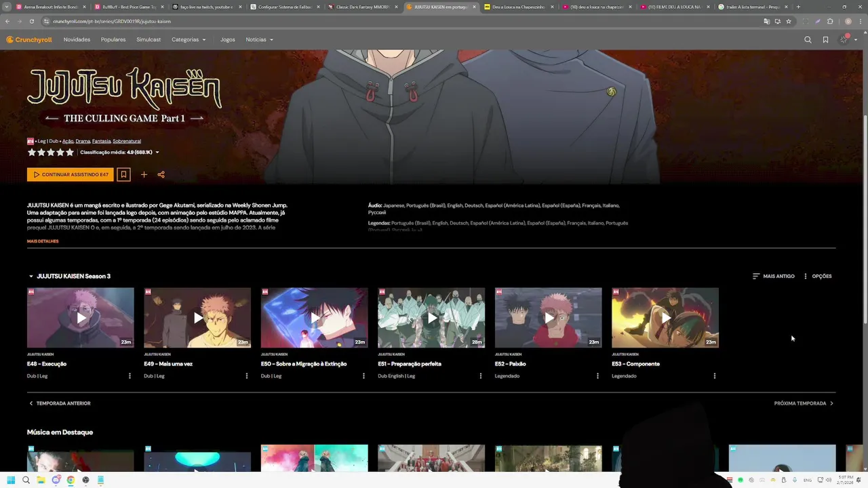Switch to the Arena Breakout browser tab
868x488 pixels.
pos(52,7)
